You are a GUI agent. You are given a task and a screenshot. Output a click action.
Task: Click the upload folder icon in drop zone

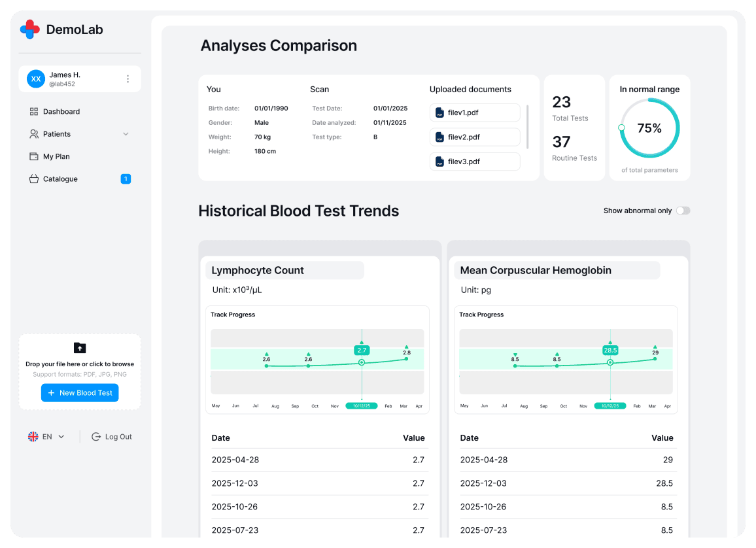click(80, 347)
